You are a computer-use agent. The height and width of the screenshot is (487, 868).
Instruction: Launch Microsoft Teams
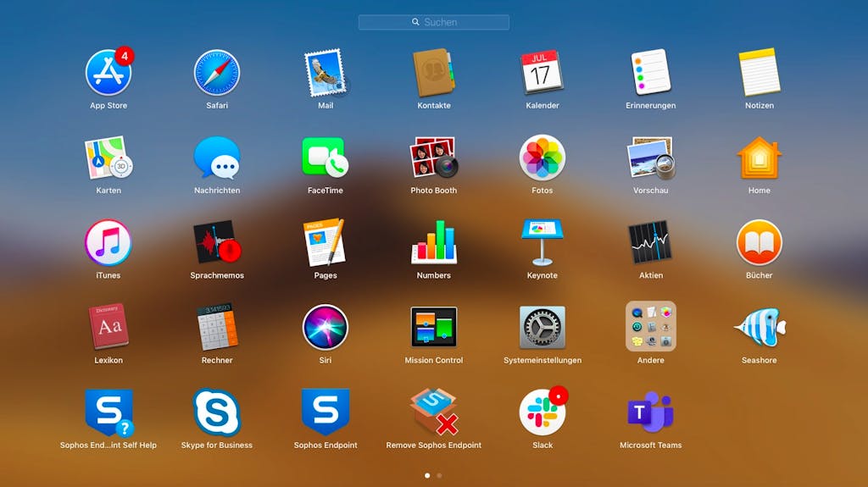[651, 412]
